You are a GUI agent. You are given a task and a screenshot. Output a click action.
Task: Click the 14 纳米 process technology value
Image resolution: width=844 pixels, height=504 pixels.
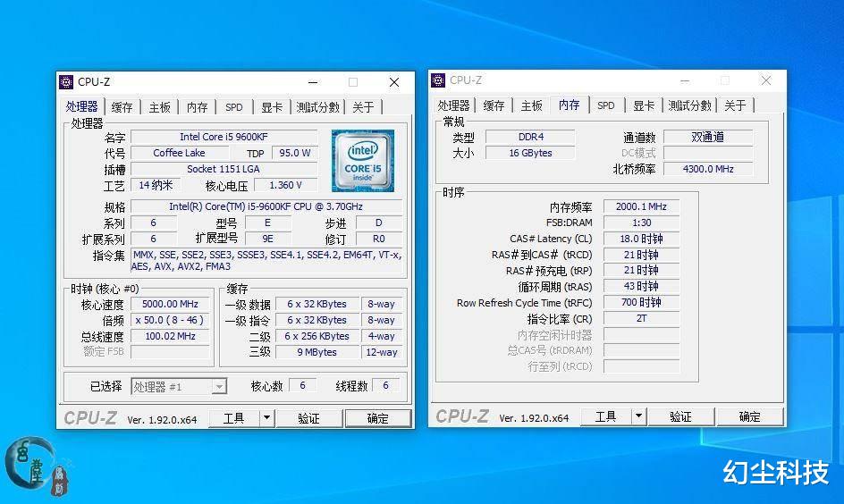click(x=156, y=185)
